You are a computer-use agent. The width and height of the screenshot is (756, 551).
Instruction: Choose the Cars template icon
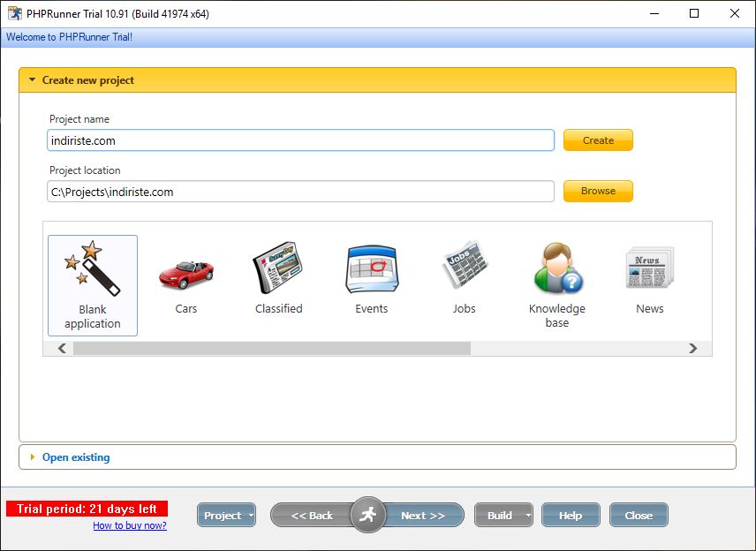186,275
